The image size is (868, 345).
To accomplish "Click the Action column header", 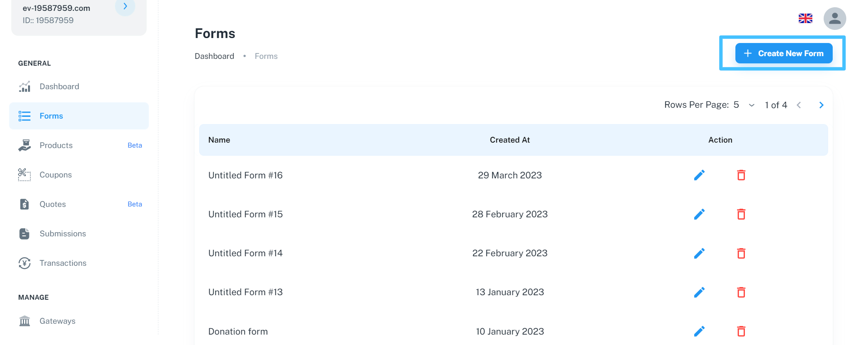I will 720,140.
